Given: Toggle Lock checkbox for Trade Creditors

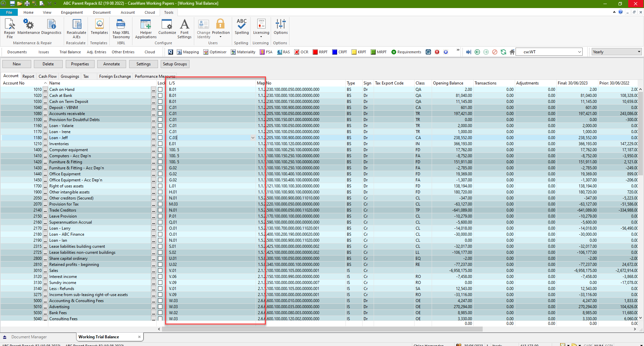Looking at the screenshot, I should coord(160,210).
